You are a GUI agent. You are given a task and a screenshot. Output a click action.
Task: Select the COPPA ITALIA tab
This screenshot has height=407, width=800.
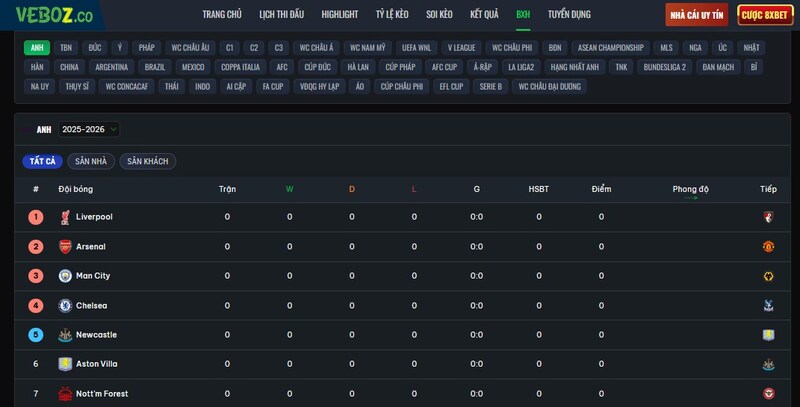pyautogui.click(x=240, y=67)
